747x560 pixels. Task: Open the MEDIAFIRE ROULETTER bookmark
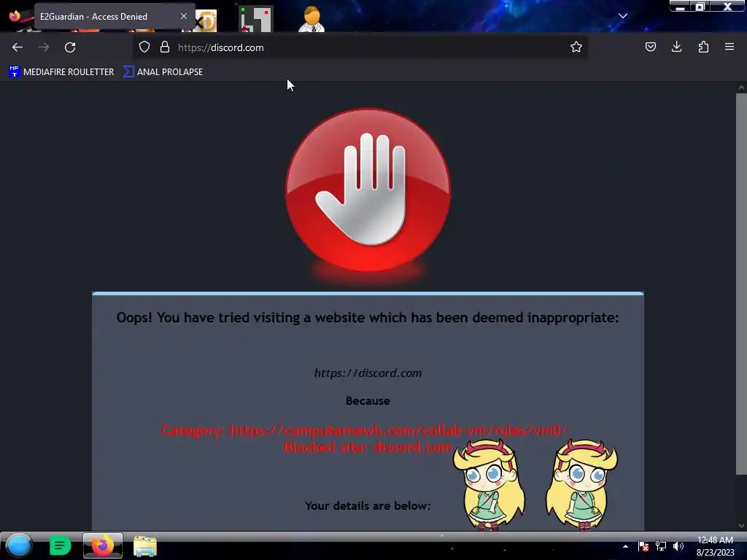pyautogui.click(x=61, y=72)
